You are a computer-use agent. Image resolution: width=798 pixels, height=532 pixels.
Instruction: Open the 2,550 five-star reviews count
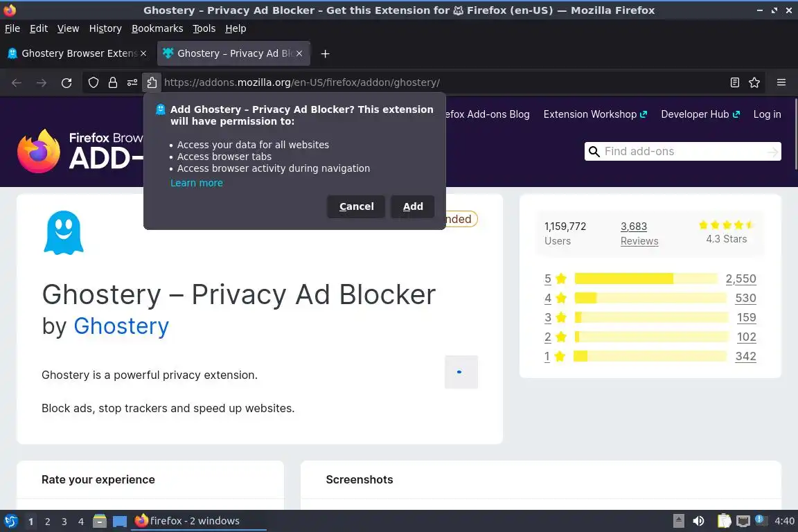(x=741, y=279)
